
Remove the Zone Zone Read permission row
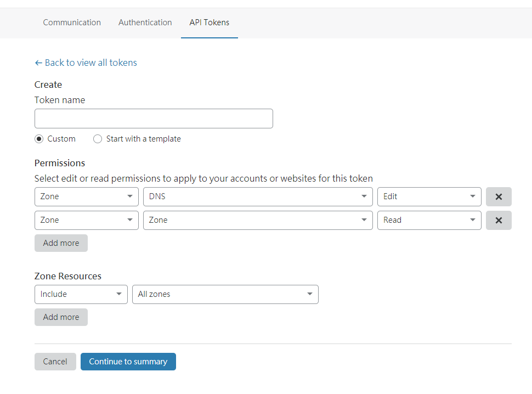[x=499, y=220]
